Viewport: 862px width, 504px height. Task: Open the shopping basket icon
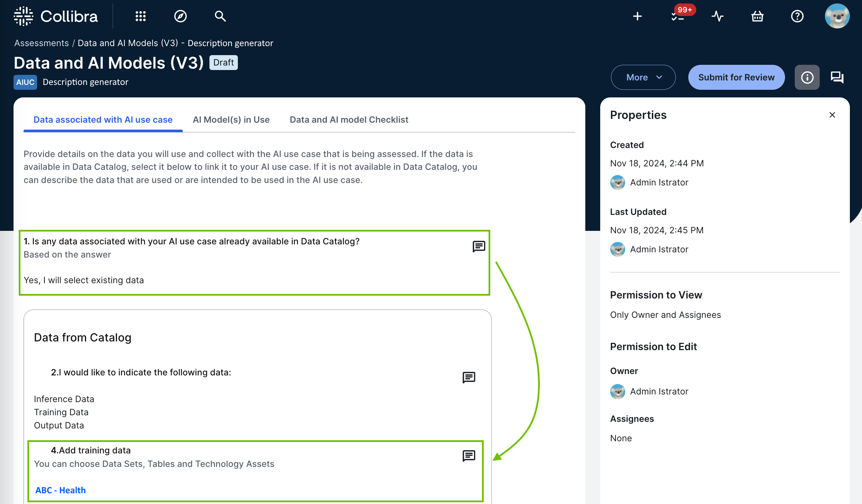pos(757,16)
